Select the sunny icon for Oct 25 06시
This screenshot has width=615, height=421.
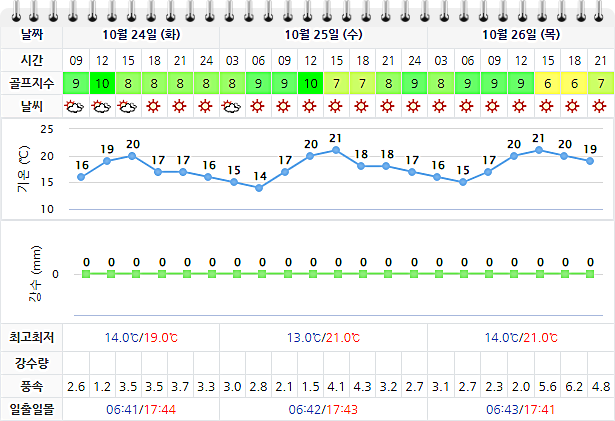tap(257, 106)
